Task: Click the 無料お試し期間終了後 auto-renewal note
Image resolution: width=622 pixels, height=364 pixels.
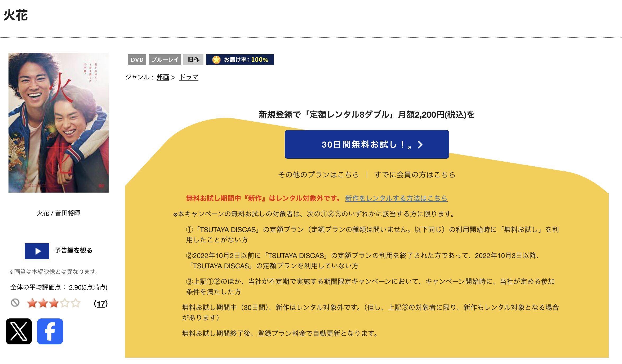Action: point(280,333)
